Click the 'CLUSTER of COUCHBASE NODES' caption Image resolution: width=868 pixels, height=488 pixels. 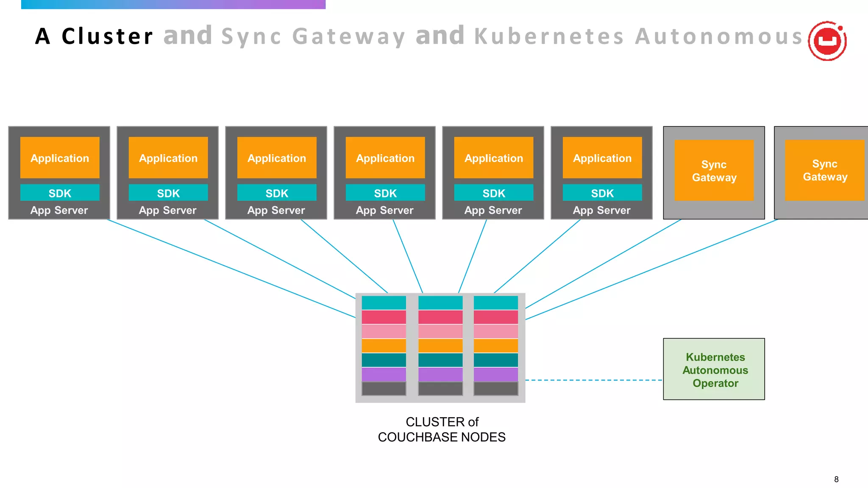(x=442, y=429)
